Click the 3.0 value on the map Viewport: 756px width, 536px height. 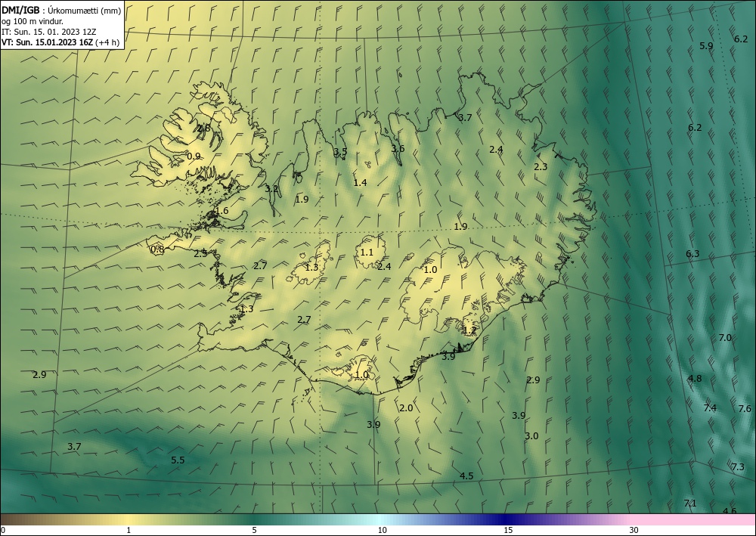[531, 435]
